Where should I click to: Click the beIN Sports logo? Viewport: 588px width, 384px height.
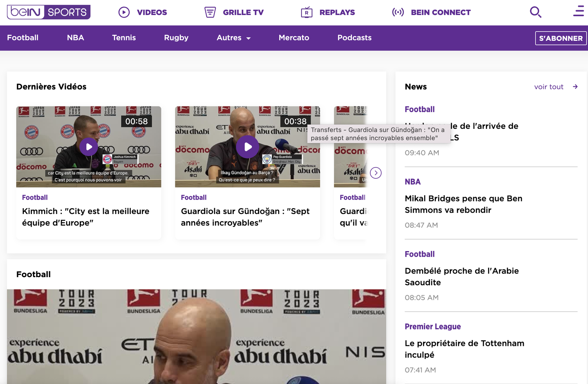coord(48,12)
